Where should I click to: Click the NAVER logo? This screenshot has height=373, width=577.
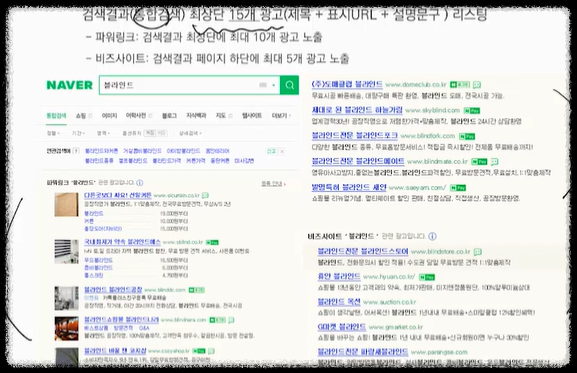(70, 85)
